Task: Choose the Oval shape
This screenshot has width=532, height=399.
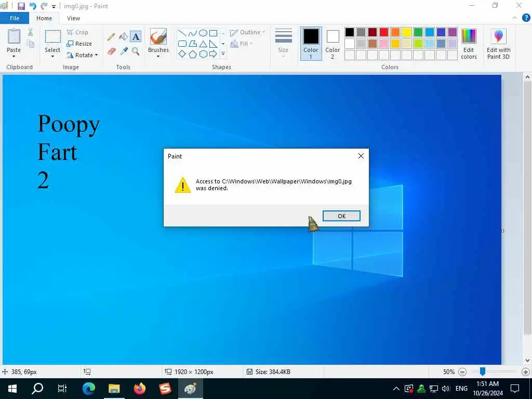Action: (203, 33)
